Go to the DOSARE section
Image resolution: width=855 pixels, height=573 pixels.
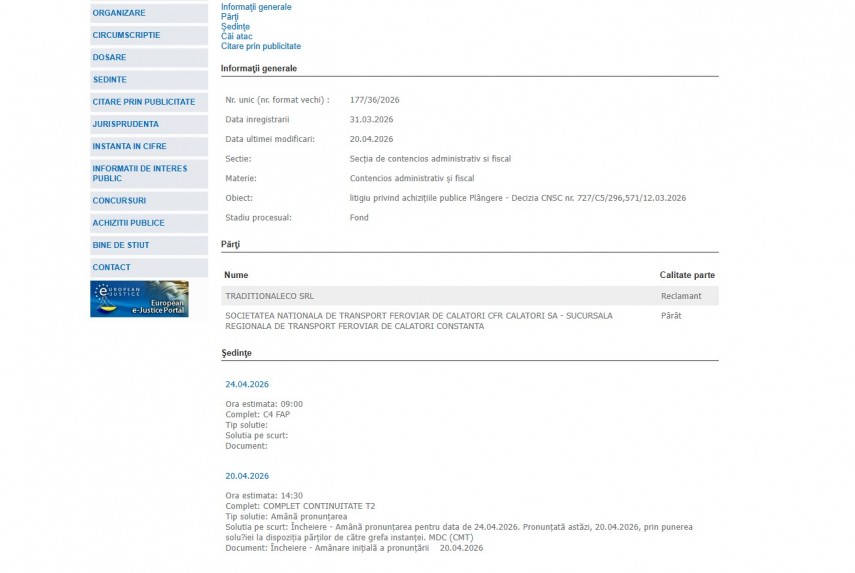(110, 57)
